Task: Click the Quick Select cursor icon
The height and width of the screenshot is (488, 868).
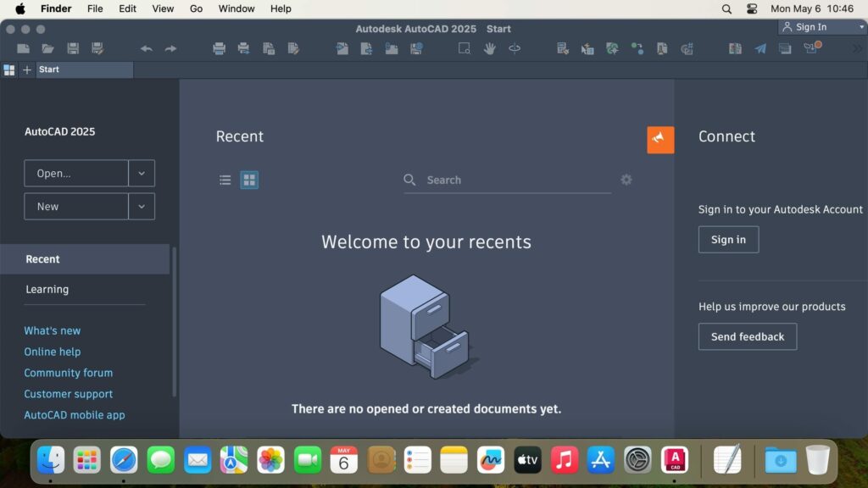Action: click(587, 48)
